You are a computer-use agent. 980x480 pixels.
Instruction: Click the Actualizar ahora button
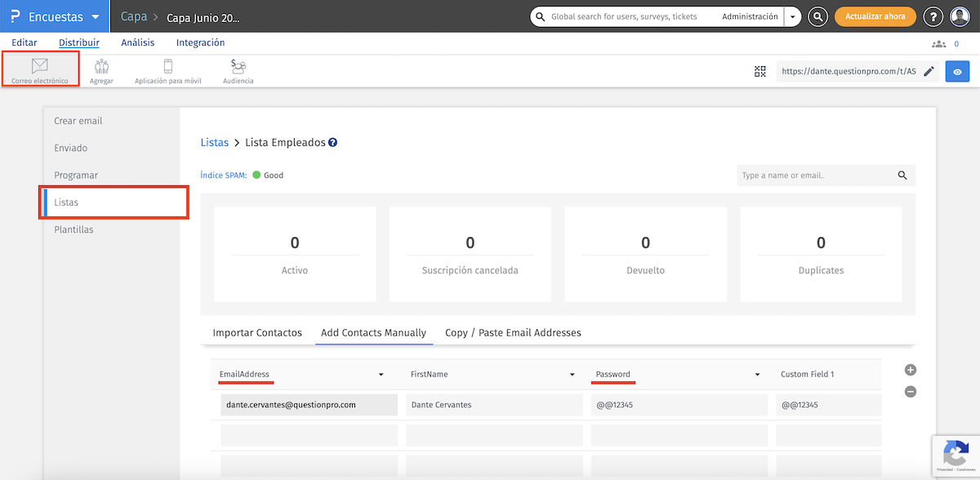click(875, 16)
